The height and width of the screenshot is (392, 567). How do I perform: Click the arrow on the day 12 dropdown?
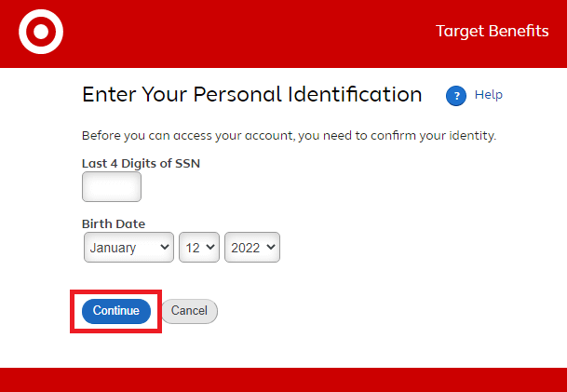[210, 247]
